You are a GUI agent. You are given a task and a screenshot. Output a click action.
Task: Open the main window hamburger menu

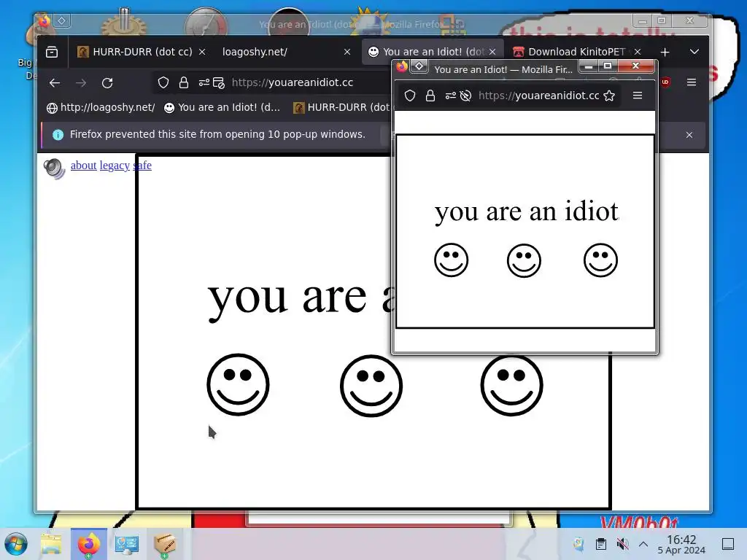(692, 82)
